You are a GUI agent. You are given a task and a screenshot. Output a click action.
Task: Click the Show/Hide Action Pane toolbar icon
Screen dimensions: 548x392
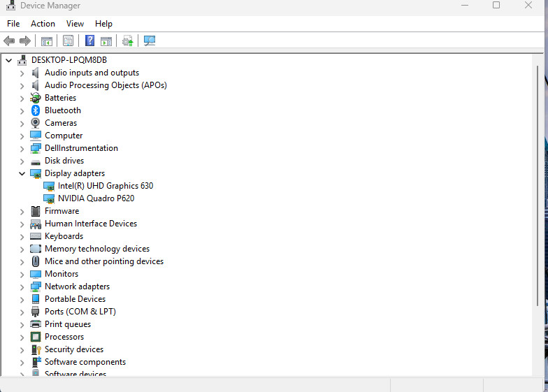tap(106, 41)
